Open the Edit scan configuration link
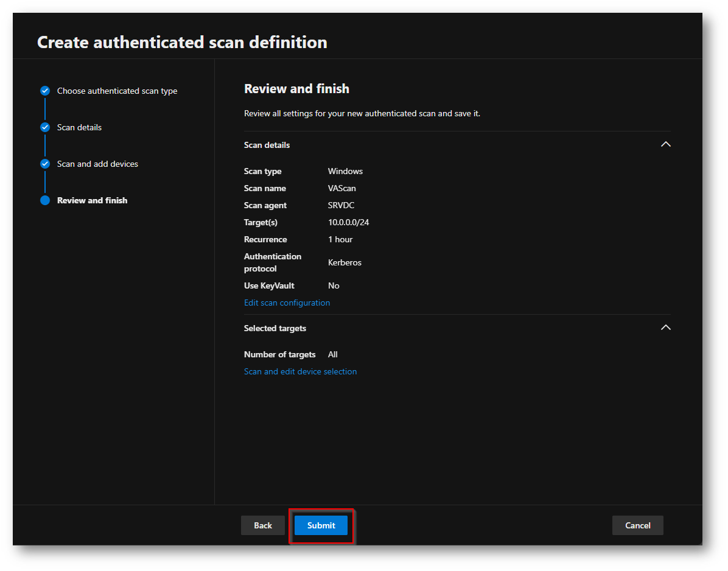The image size is (728, 571). [287, 303]
